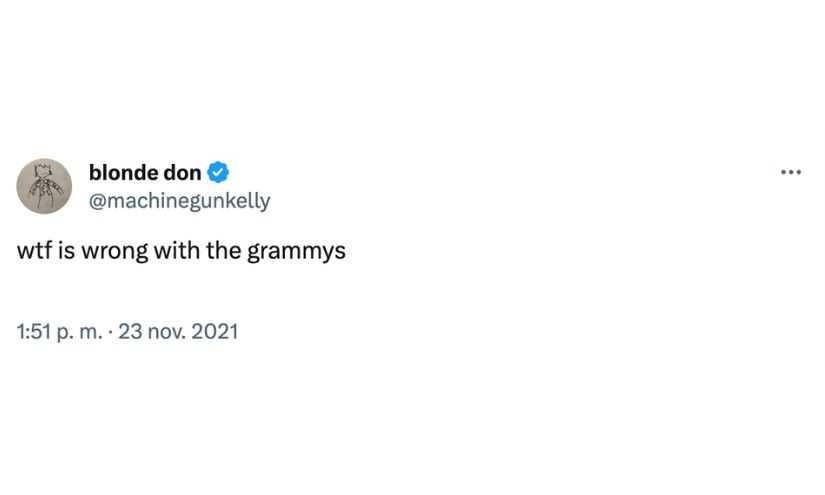The width and height of the screenshot is (825, 495).
Task: Open the @machinegunkelly handle link
Action: [179, 200]
